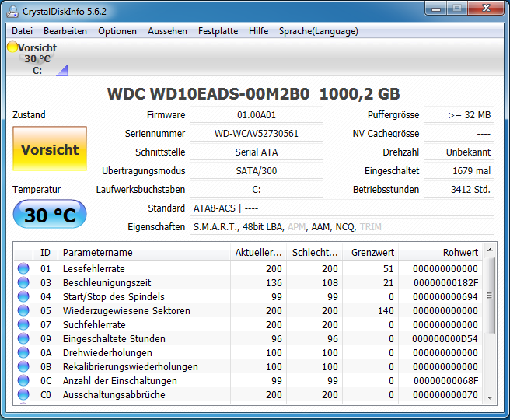The image size is (510, 420).
Task: Open the Optionen menu
Action: point(117,31)
